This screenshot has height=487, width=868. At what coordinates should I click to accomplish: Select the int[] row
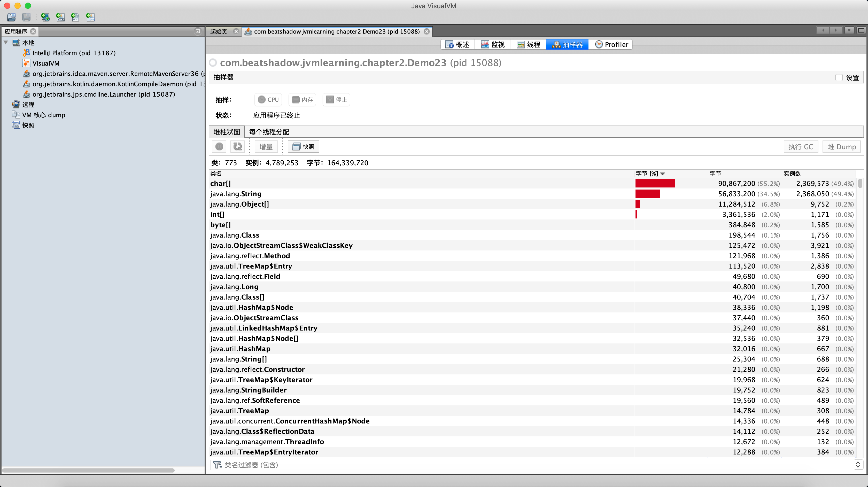[x=532, y=215]
